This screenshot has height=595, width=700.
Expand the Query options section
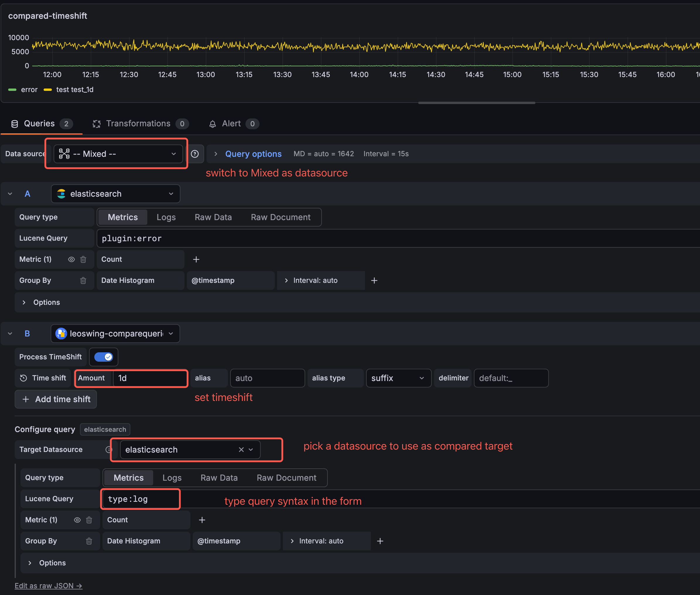pos(253,154)
